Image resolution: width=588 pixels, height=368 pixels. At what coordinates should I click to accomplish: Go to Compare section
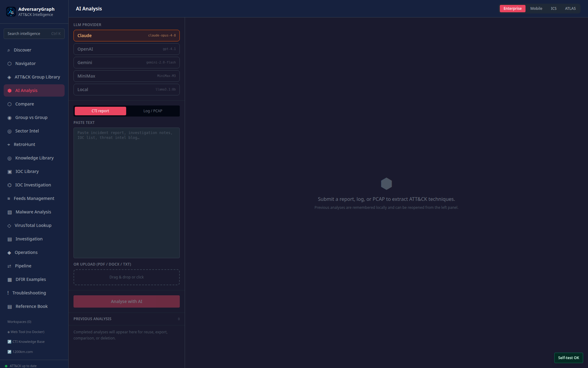(x=34, y=104)
